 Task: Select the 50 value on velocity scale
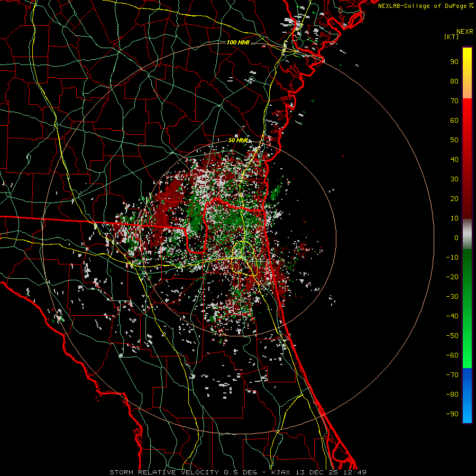pyautogui.click(x=454, y=140)
